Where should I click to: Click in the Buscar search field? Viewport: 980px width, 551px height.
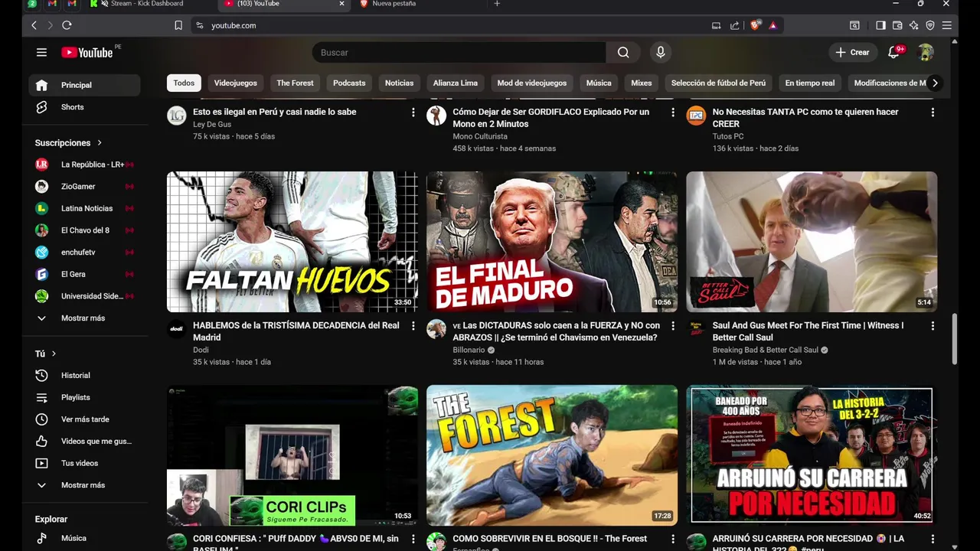point(459,52)
